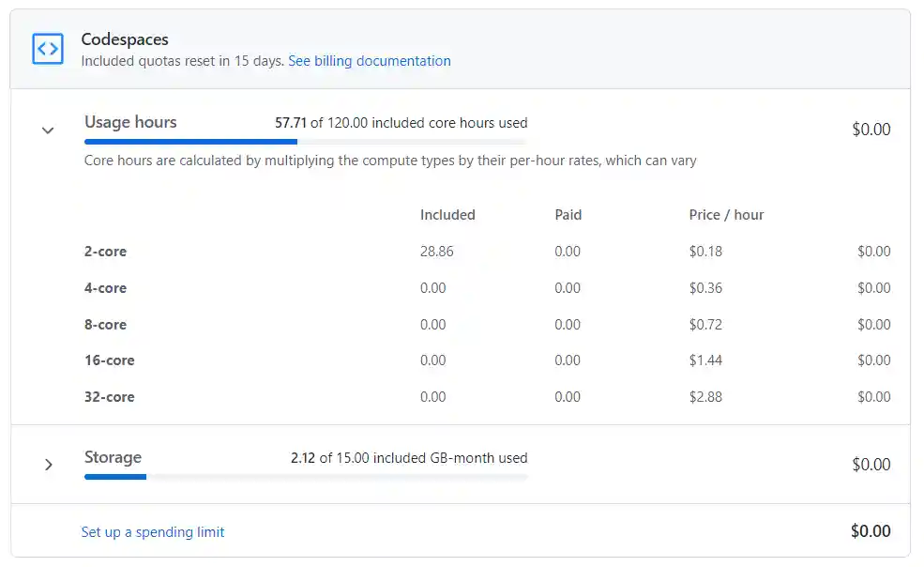The width and height of the screenshot is (924, 567).
Task: Select the 16-core row label
Action: [x=109, y=360]
